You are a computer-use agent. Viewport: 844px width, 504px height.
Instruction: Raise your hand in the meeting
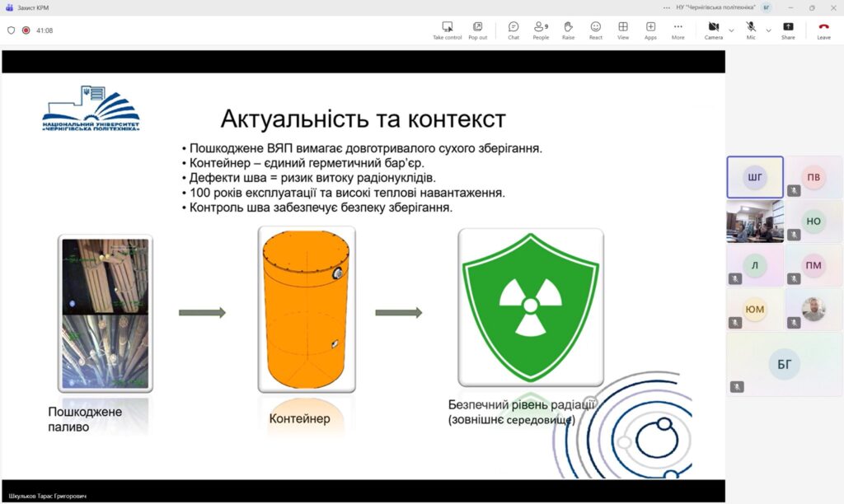click(x=568, y=30)
